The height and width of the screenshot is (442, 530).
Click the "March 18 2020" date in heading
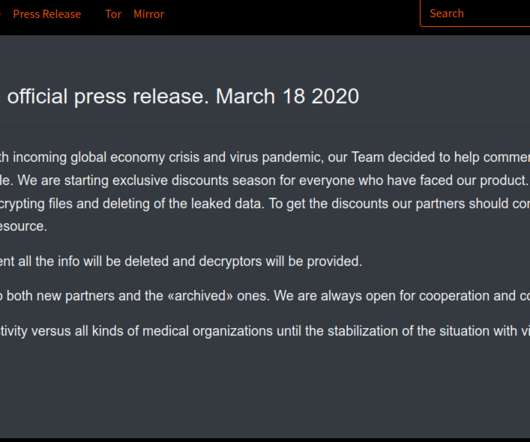(287, 96)
